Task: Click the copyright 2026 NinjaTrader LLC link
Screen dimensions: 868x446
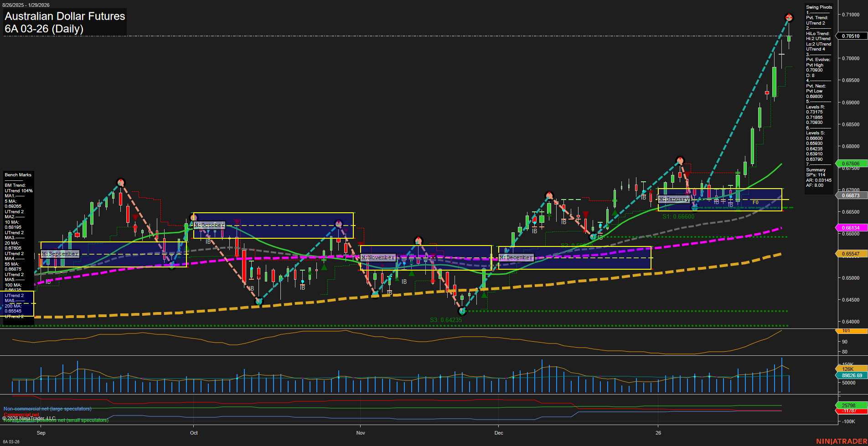Action: (28, 418)
